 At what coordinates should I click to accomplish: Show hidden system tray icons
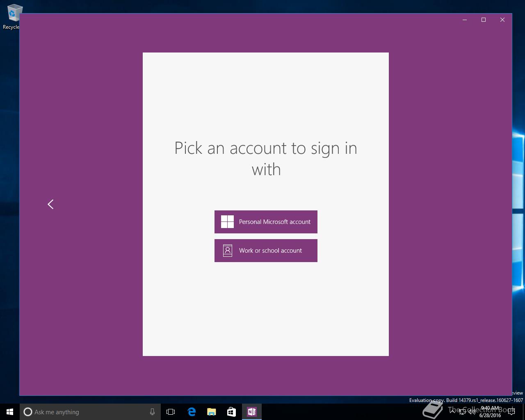452,411
